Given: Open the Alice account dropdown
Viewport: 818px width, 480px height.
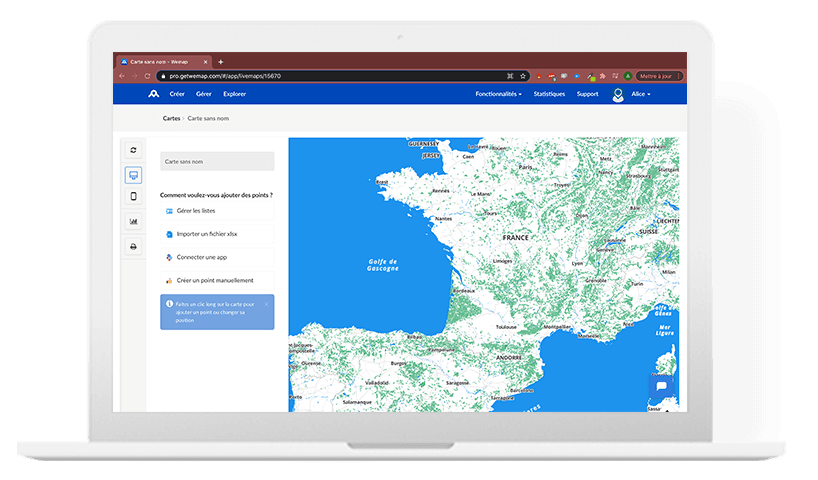Looking at the screenshot, I should click(x=641, y=94).
